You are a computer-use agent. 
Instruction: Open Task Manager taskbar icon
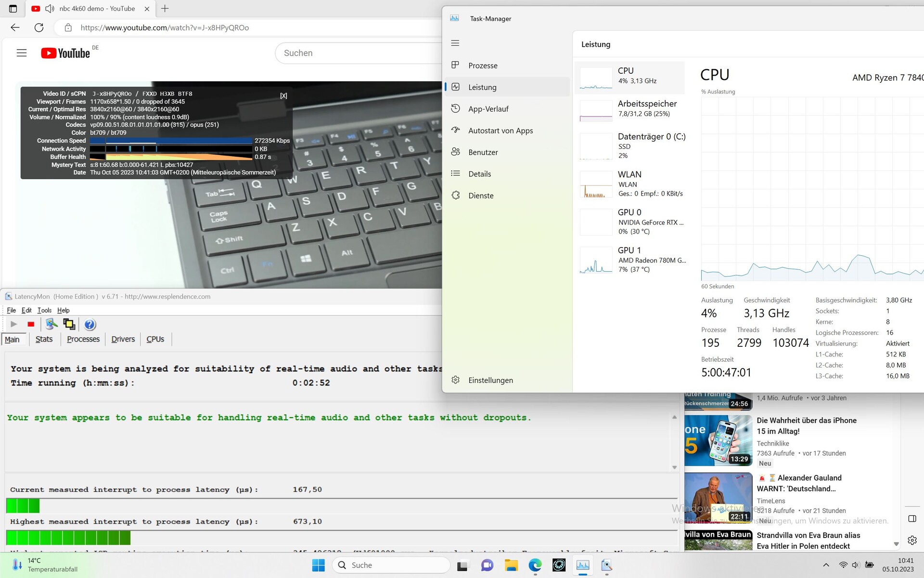[x=583, y=565]
